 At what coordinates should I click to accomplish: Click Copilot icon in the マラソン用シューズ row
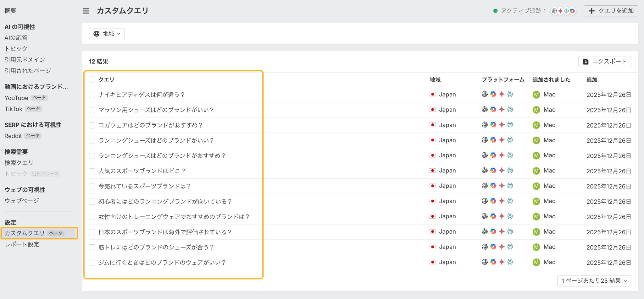point(493,110)
